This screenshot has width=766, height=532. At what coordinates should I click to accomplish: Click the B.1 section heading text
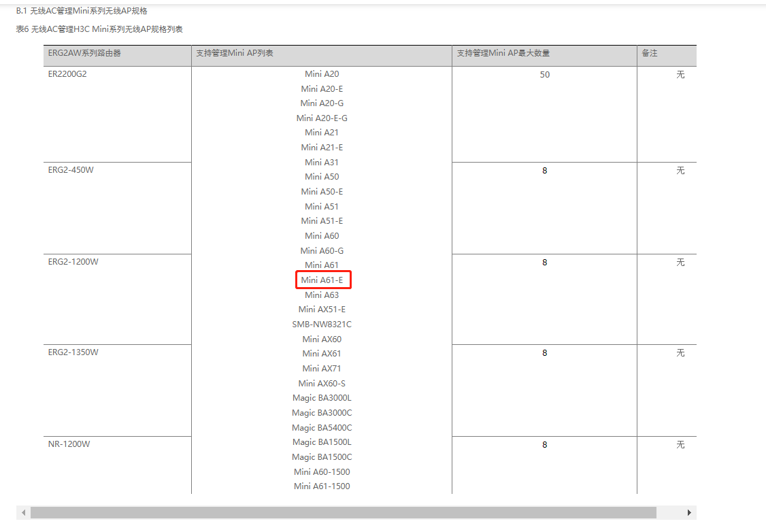(x=82, y=11)
